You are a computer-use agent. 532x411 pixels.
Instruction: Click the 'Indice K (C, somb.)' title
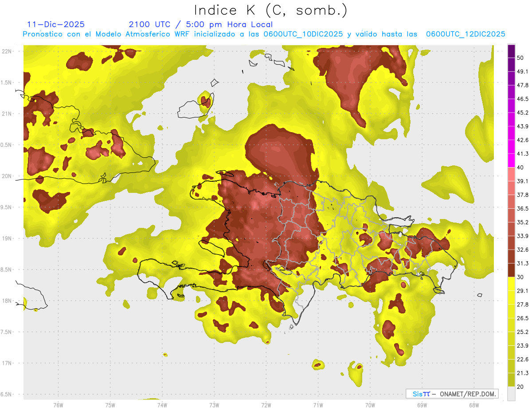coord(270,10)
